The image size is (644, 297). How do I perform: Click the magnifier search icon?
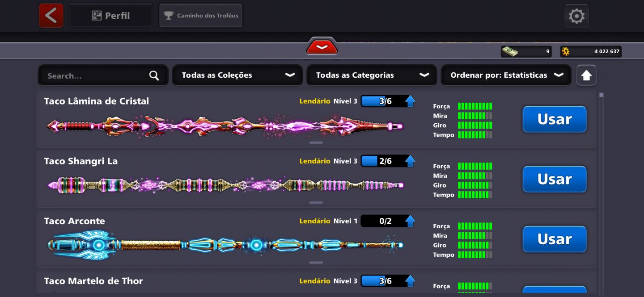coord(154,75)
